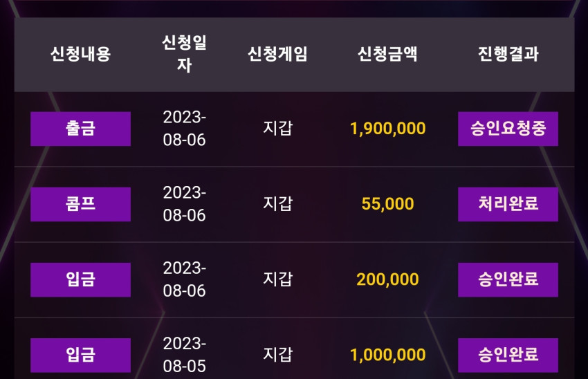Screen dimensions: 588x379
Task: Open the 처리완료 processed status button
Action: pos(508,204)
